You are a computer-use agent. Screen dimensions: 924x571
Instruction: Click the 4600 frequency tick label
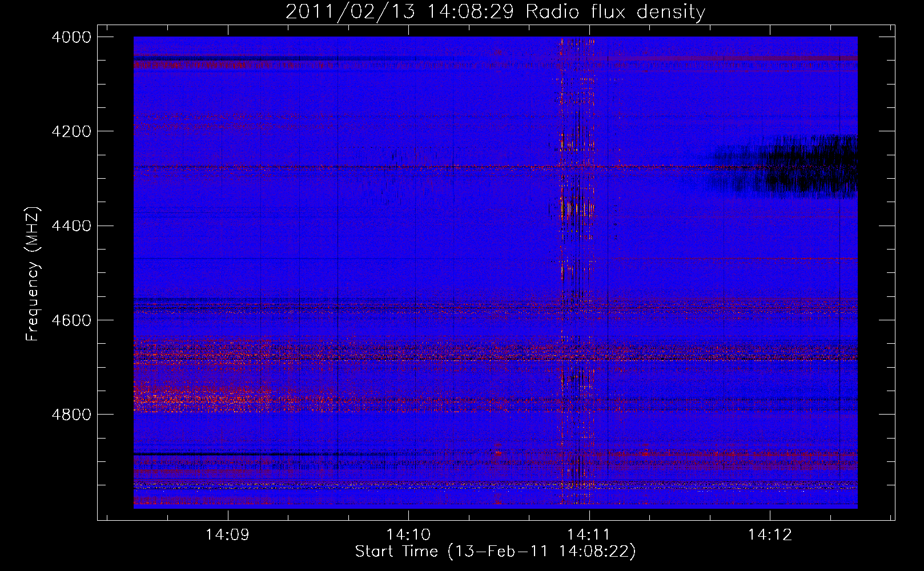(71, 320)
